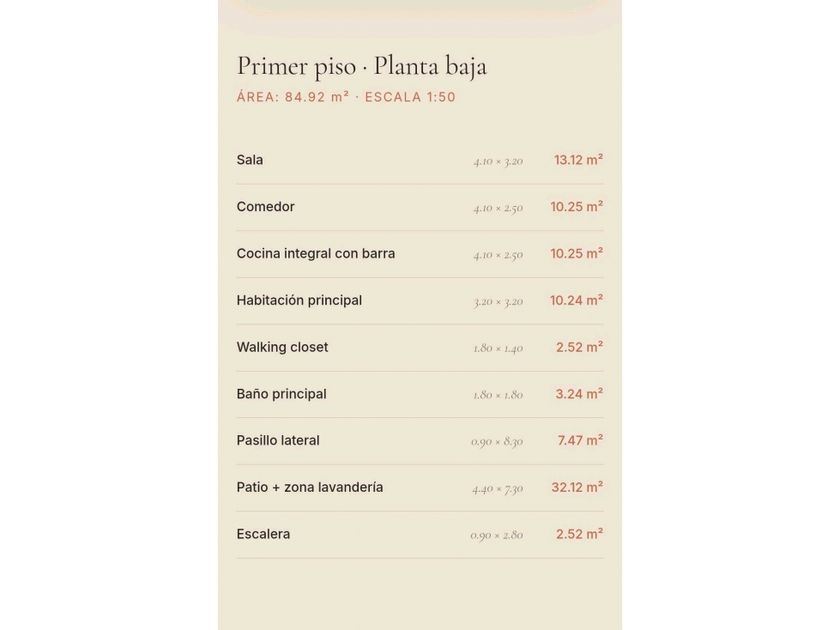
Task: Select Habitación principal list item
Action: pyautogui.click(x=420, y=301)
